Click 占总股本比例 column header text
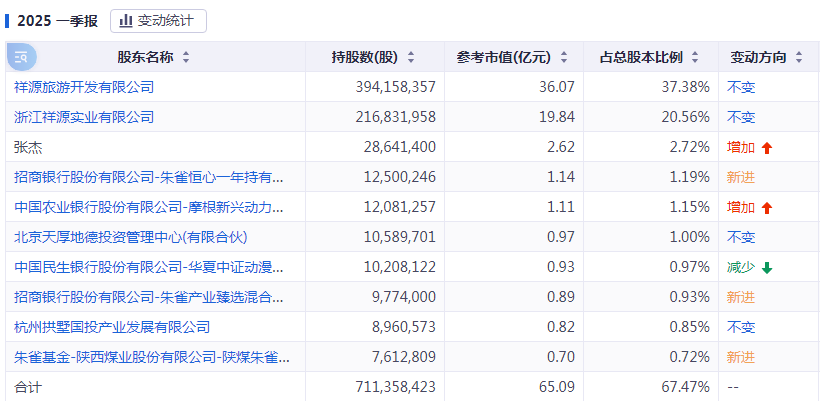Viewport: 820px width, 401px height. click(x=641, y=58)
